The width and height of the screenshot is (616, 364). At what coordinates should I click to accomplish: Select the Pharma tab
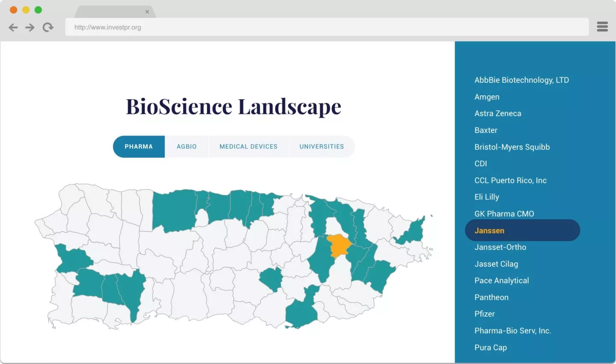point(139,147)
